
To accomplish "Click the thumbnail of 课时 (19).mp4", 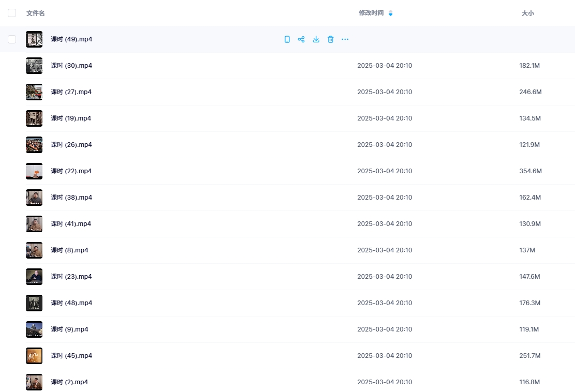I will 34,118.
